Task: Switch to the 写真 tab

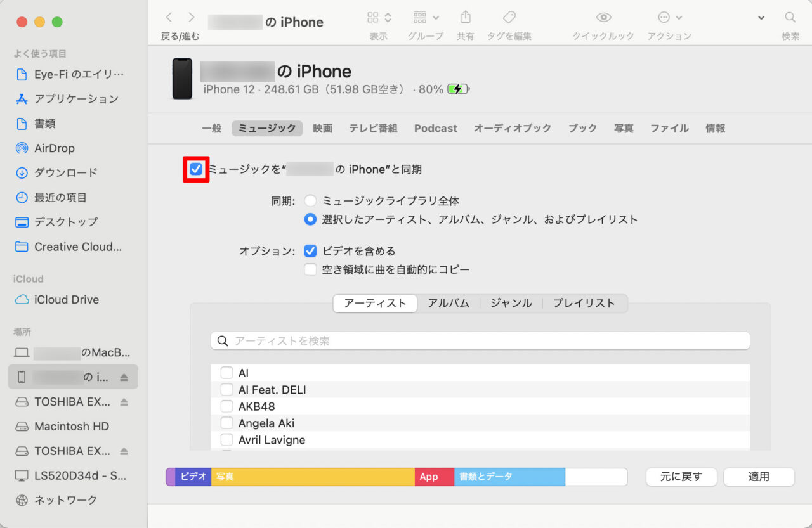Action: [624, 128]
